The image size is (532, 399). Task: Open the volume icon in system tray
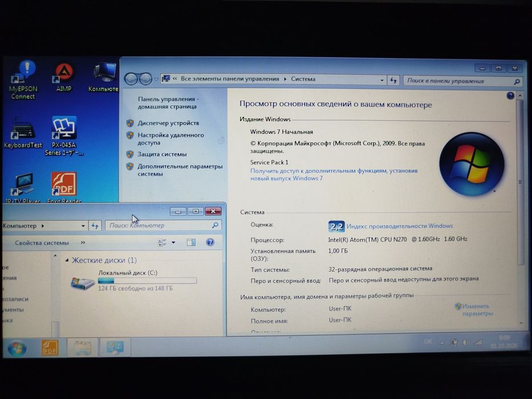[465, 343]
